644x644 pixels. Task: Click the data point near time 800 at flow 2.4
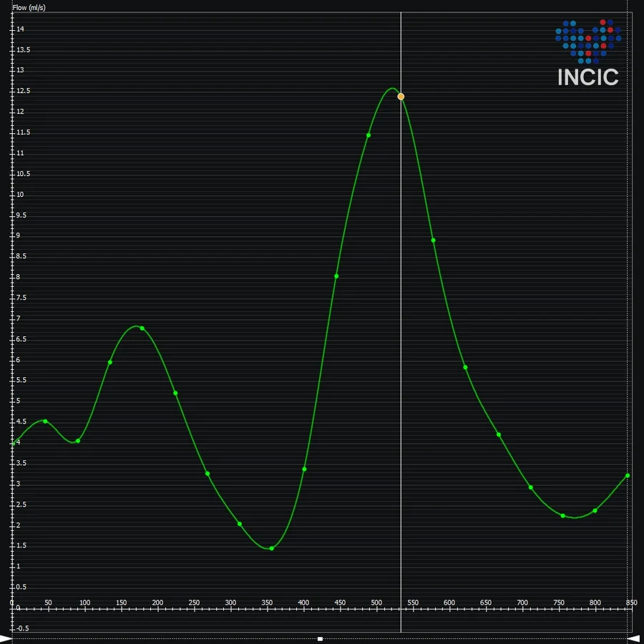point(595,510)
